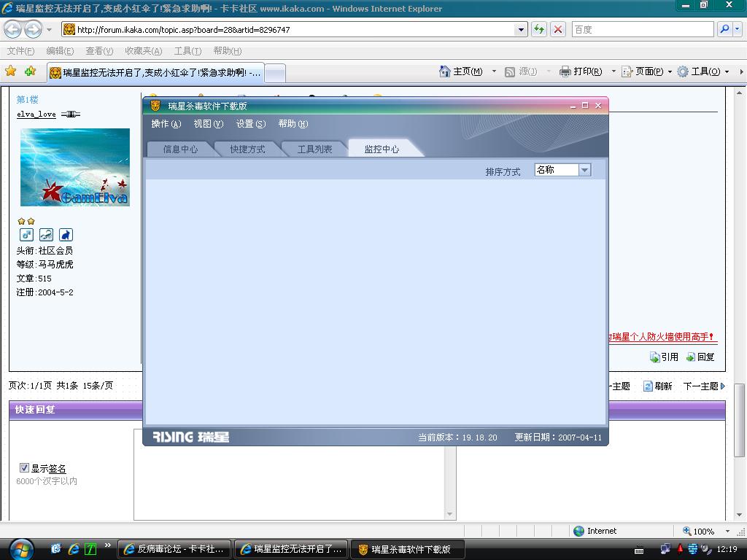This screenshot has width=747, height=560.
Task: Click the page vertical scrollbar thumb
Action: (739, 419)
